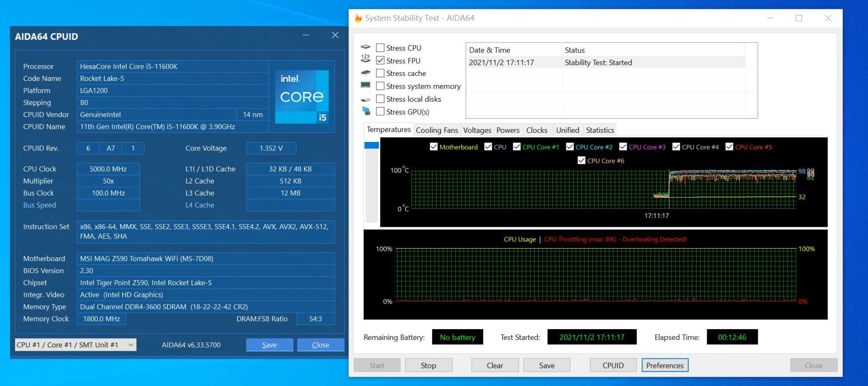Click the Multiplier 50x value

pyautogui.click(x=108, y=181)
